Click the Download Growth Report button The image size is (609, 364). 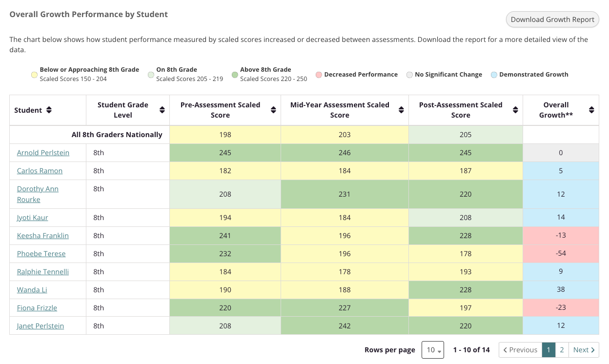click(552, 20)
